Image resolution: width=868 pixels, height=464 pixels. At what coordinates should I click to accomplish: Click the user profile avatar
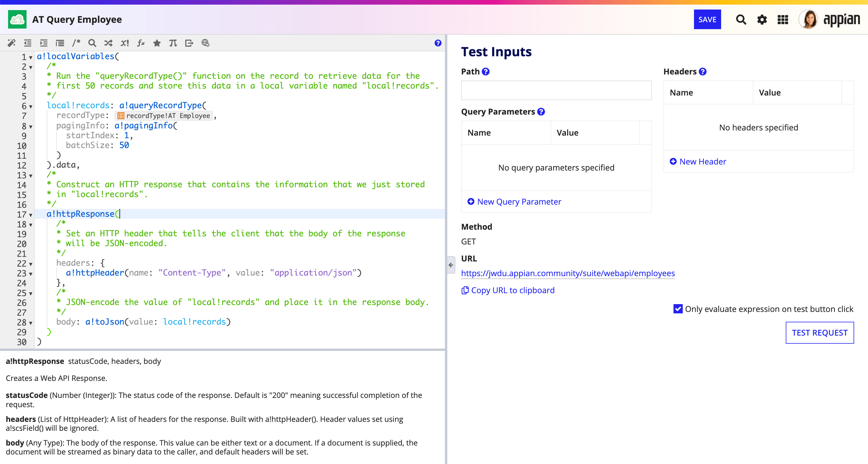808,20
